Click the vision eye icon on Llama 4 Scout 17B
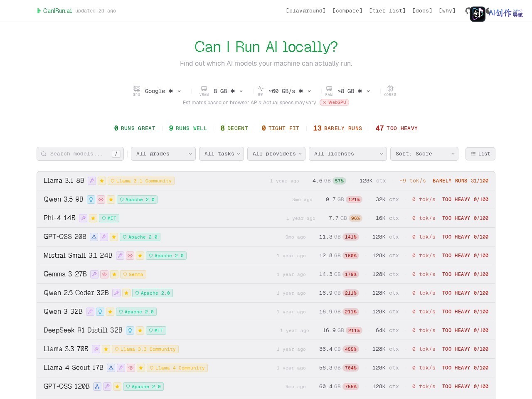 [131, 368]
